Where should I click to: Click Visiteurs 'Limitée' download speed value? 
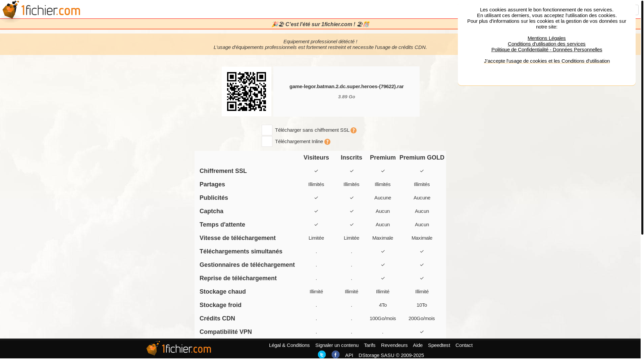point(316,238)
